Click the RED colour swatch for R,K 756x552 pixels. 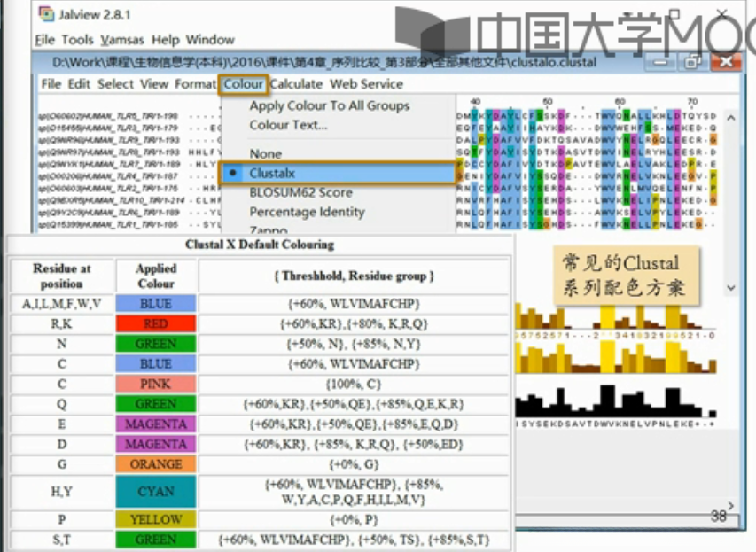tap(156, 323)
